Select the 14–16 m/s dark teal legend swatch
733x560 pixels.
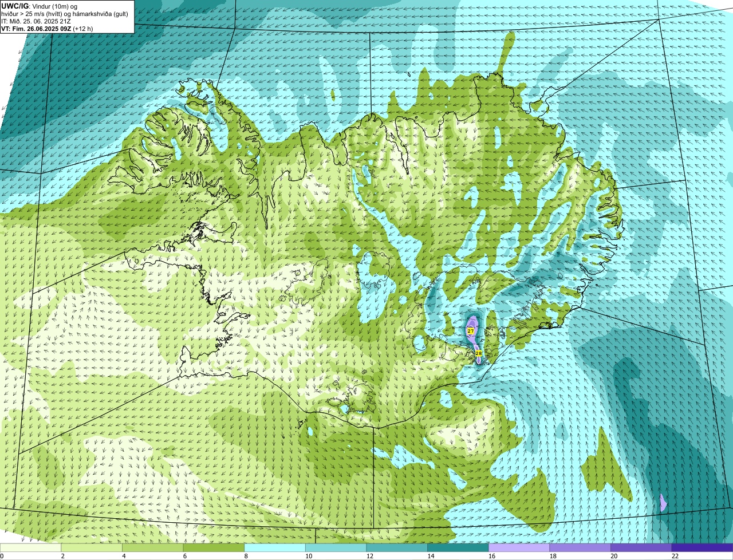tap(458, 548)
